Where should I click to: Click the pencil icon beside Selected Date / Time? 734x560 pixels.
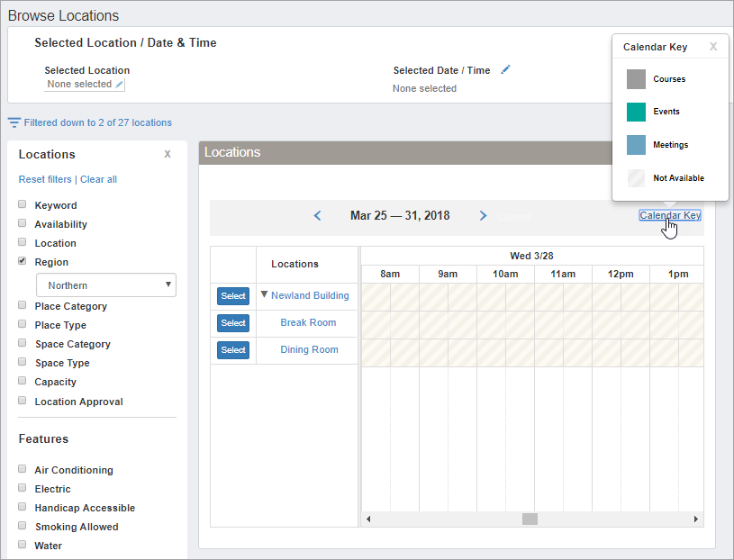[505, 69]
